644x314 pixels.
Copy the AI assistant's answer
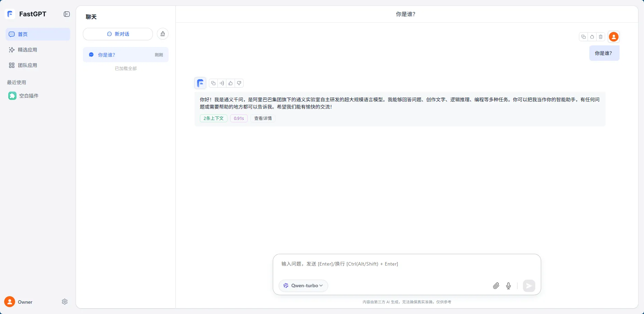pyautogui.click(x=213, y=83)
